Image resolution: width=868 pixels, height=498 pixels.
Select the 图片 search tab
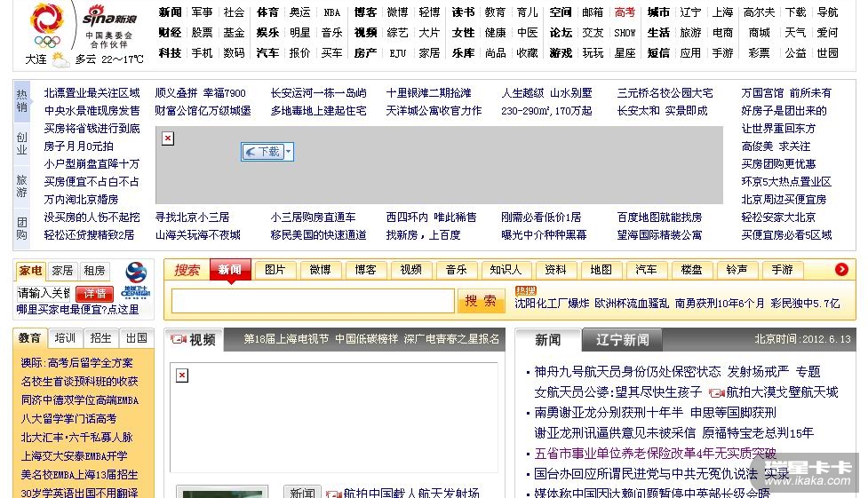pyautogui.click(x=275, y=270)
